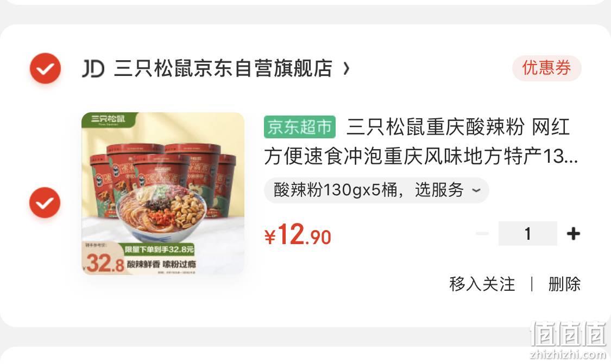Click the quantity field showing 1
This screenshot has height=364, width=611.
[x=527, y=234]
